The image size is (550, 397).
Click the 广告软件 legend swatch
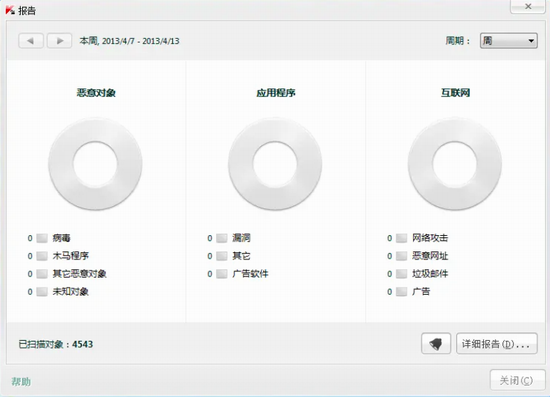[x=222, y=274]
